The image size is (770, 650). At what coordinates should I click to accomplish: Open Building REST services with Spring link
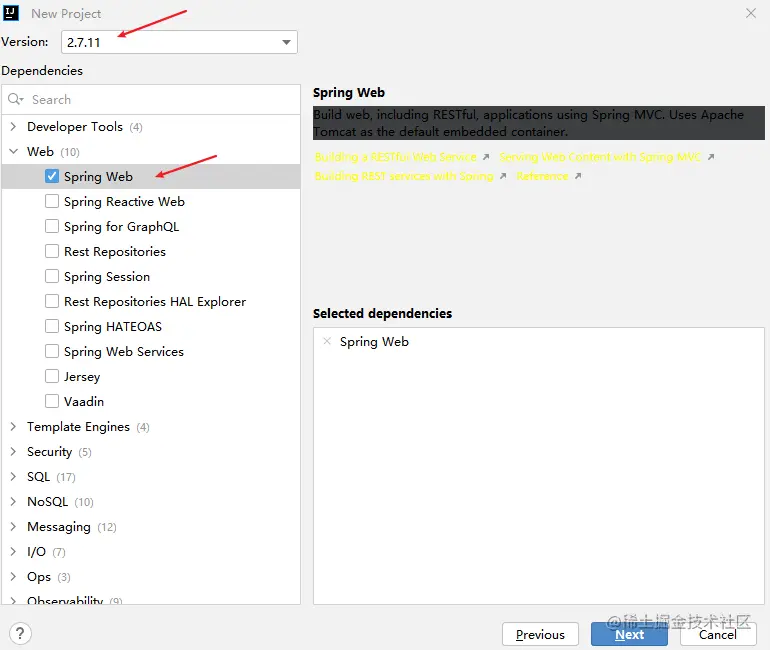404,176
